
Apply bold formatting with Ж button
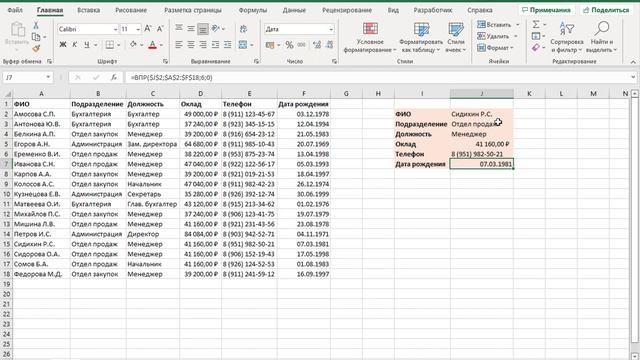click(x=63, y=44)
